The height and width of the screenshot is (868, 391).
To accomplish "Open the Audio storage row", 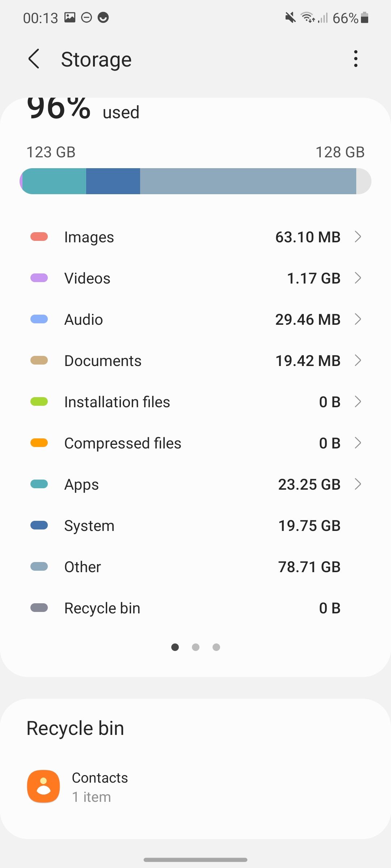I will point(195,319).
